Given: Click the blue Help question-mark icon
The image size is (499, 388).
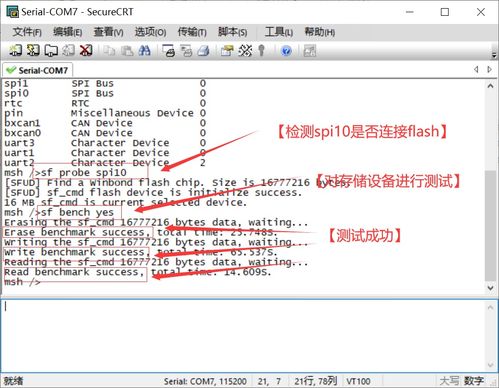Looking at the screenshot, I should (286, 51).
